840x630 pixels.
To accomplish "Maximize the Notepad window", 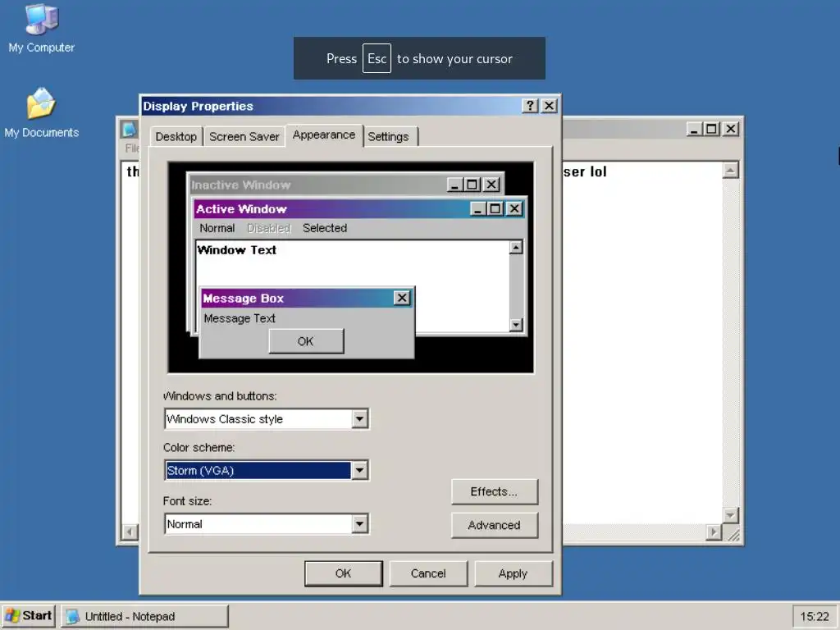I will [711, 129].
